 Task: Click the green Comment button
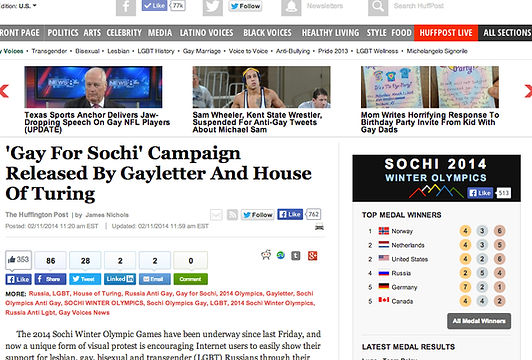[191, 279]
